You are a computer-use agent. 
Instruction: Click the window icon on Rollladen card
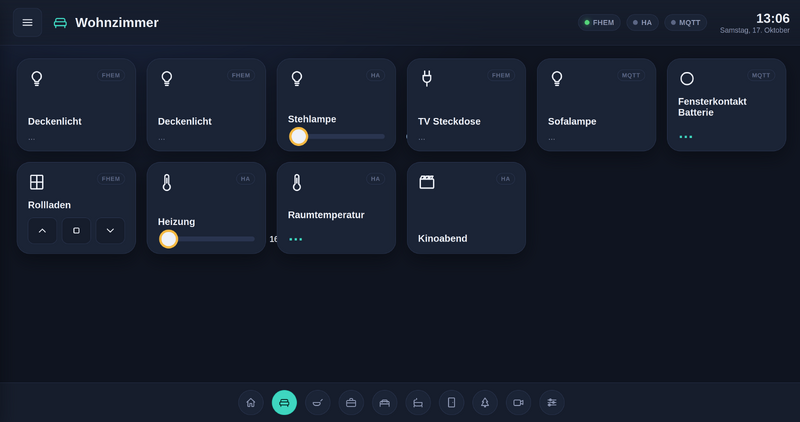click(37, 182)
